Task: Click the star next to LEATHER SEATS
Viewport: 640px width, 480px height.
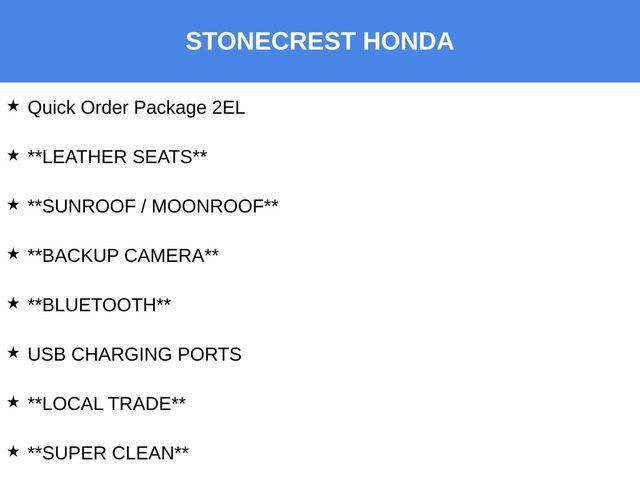Action: 13,156
